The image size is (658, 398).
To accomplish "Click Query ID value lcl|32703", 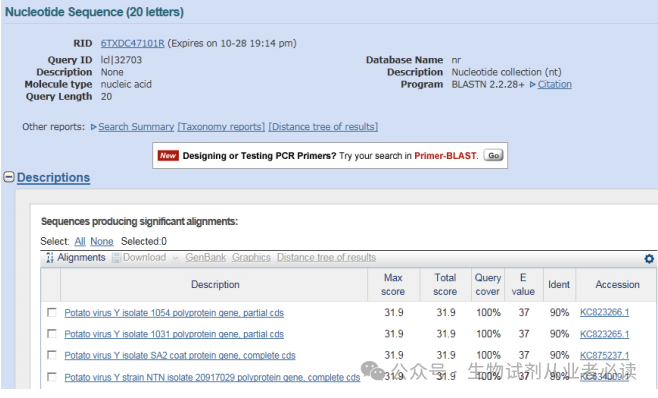I will [x=121, y=60].
